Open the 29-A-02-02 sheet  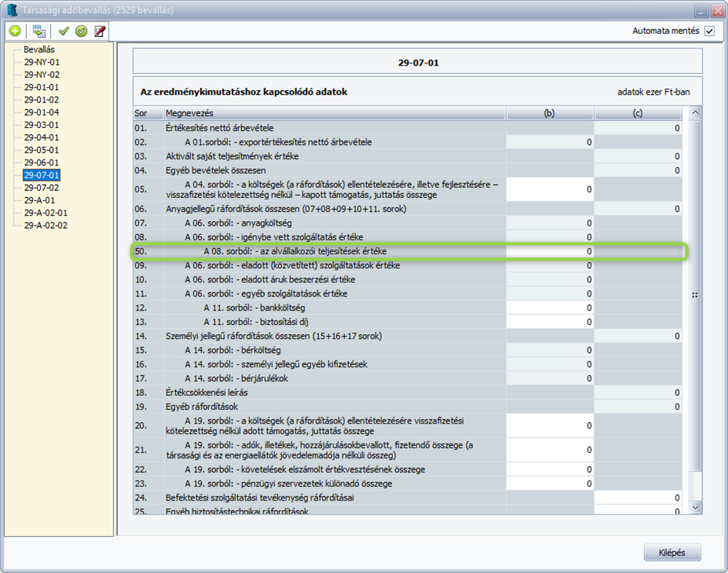[46, 225]
